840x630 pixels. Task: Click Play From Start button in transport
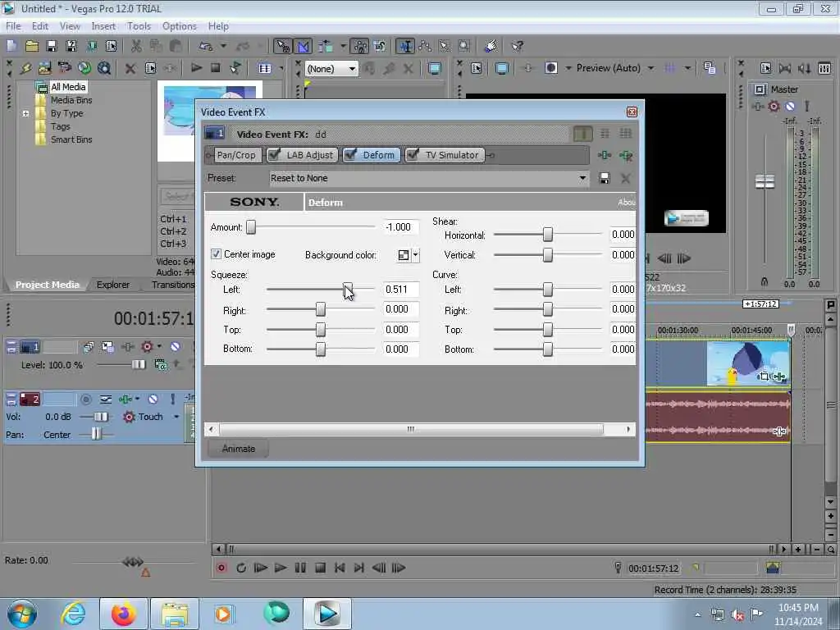click(x=261, y=568)
